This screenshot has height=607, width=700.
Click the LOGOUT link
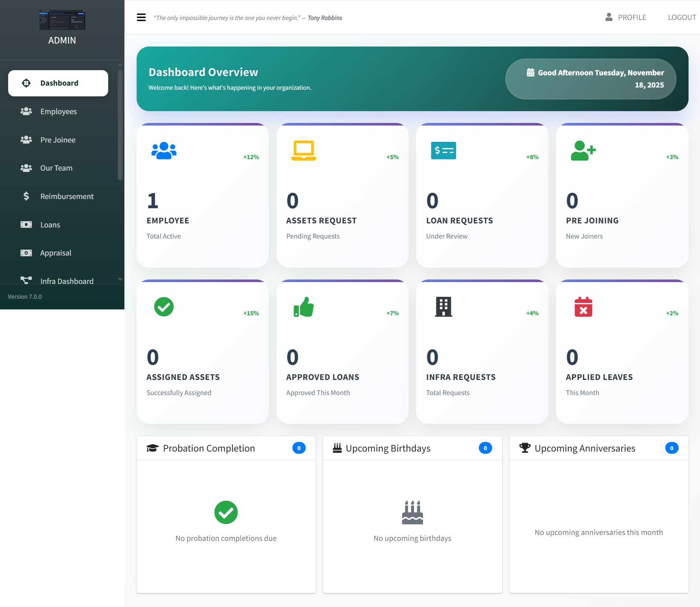pos(682,17)
